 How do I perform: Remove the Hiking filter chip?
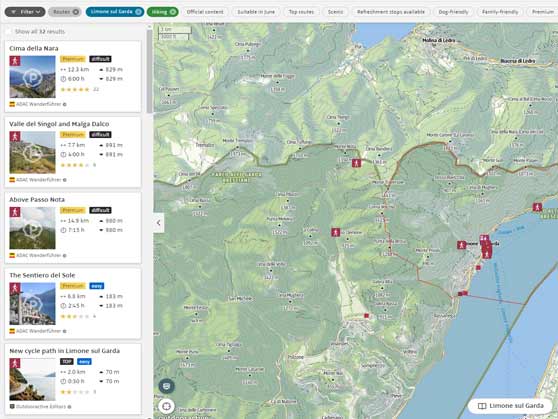(x=173, y=12)
